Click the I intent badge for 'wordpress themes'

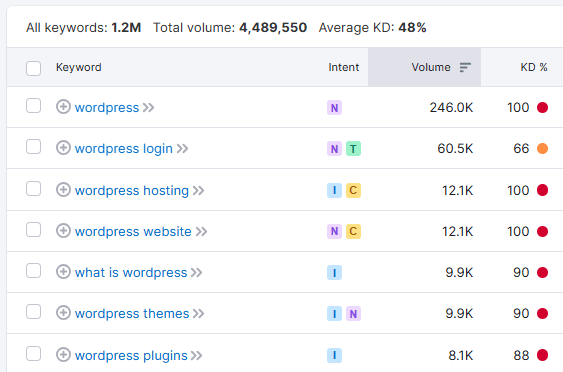[334, 313]
